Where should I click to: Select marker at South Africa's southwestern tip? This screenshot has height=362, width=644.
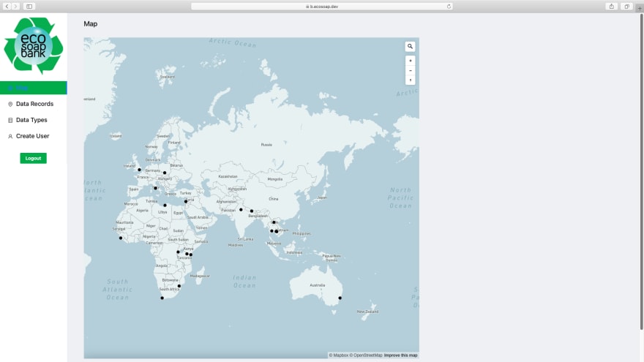pos(162,298)
